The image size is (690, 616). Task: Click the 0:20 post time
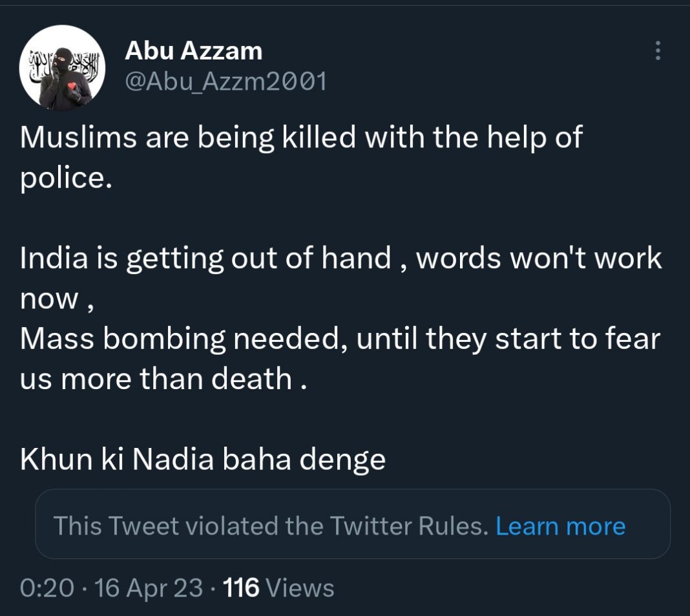47,588
